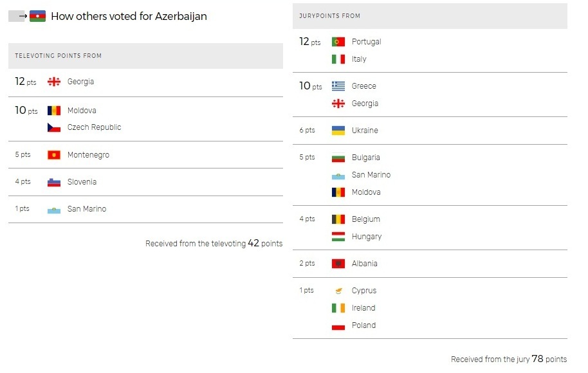Click the Jurypoints From header
The width and height of the screenshot is (588, 373).
(430, 16)
